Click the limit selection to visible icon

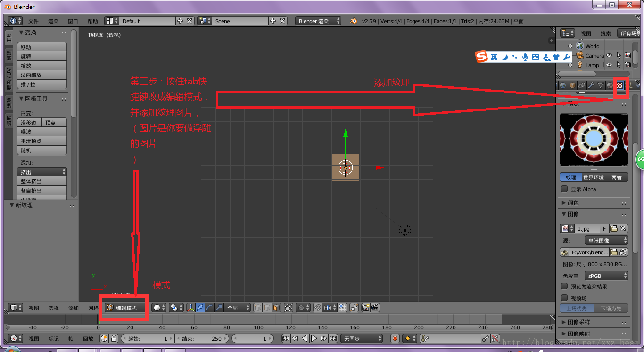[288, 308]
